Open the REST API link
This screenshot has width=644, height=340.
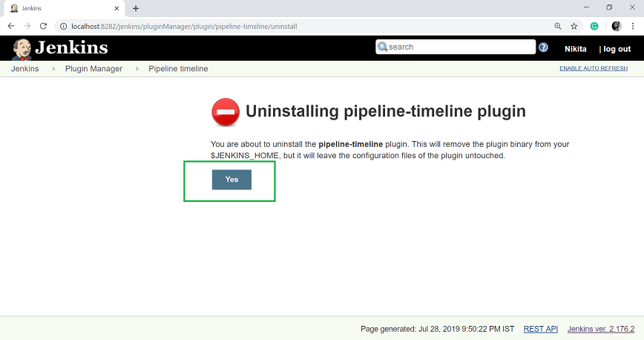540,329
